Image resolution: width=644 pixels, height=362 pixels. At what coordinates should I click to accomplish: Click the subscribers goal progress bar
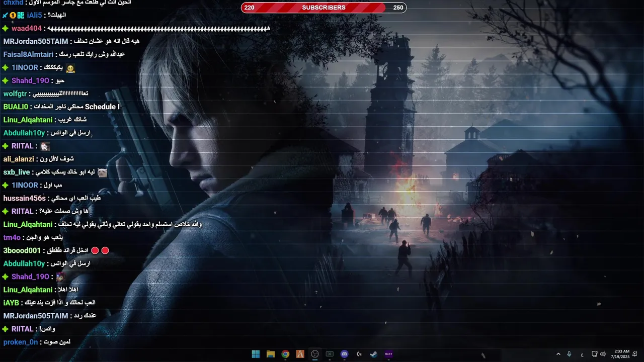(324, 8)
